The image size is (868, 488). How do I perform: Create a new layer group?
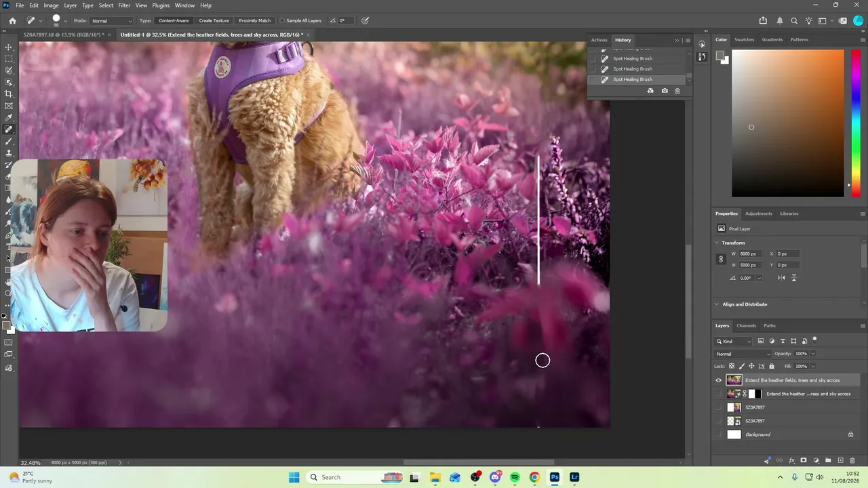828,461
